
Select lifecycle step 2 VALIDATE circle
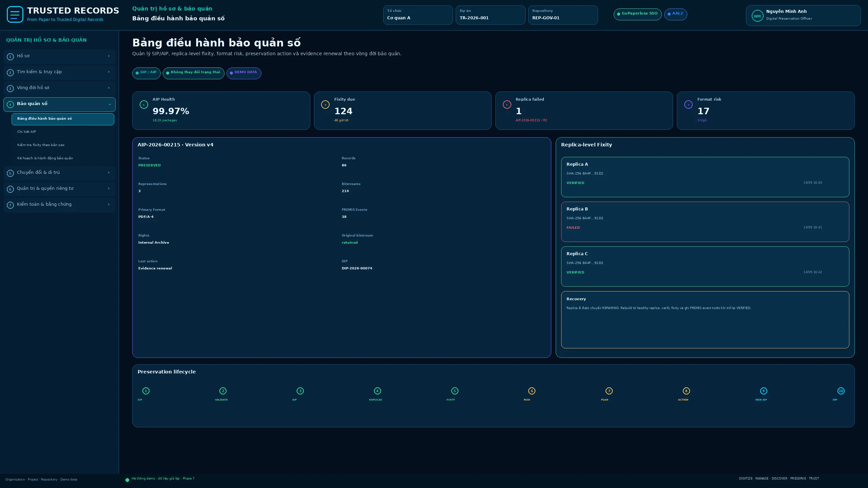point(223,391)
